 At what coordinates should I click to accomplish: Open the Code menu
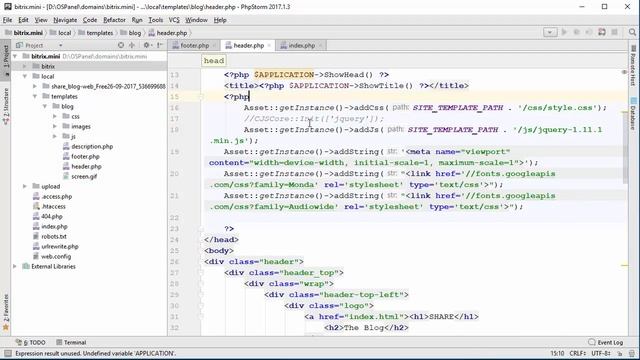click(90, 20)
